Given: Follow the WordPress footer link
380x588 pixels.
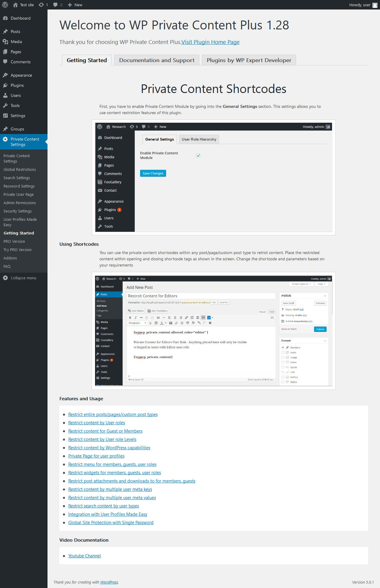Looking at the screenshot, I should point(109,582).
